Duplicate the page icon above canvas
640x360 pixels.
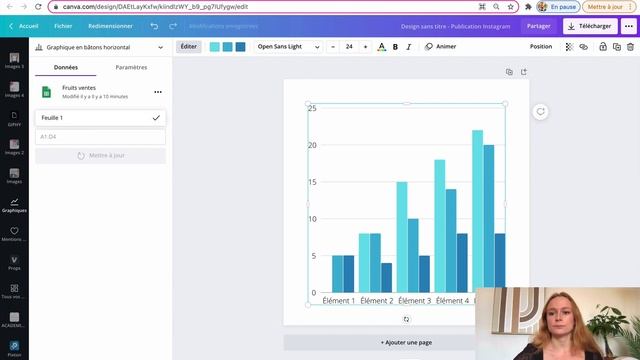(x=509, y=72)
